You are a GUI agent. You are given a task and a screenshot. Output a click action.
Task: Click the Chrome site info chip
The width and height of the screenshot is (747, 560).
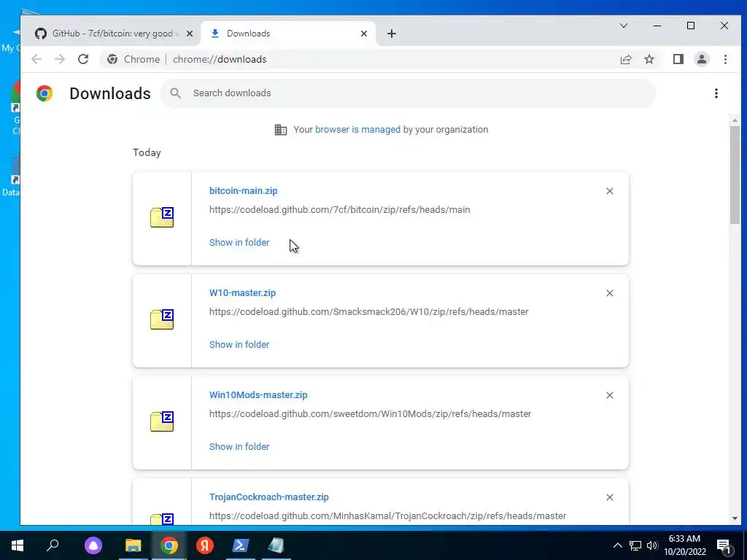pos(133,59)
